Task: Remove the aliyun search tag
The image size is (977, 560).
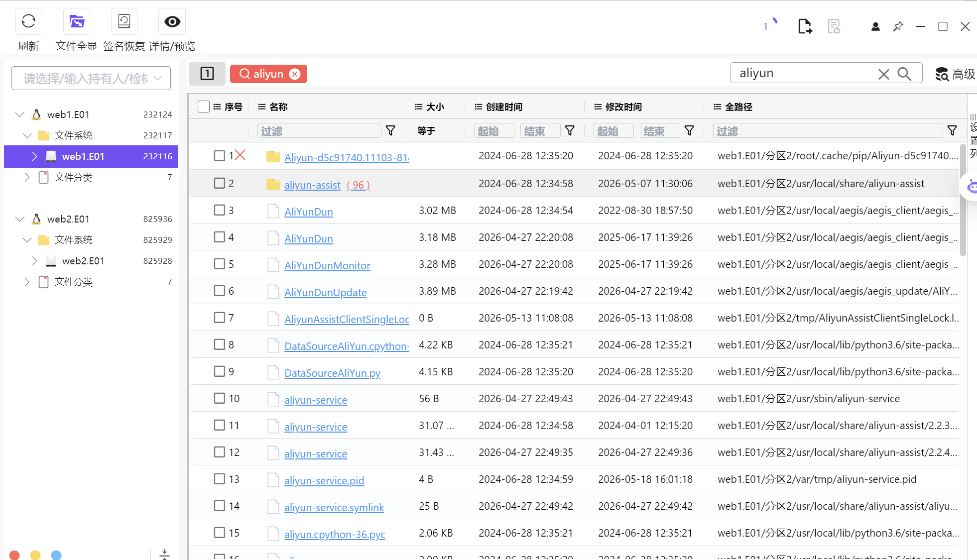Action: [x=295, y=74]
